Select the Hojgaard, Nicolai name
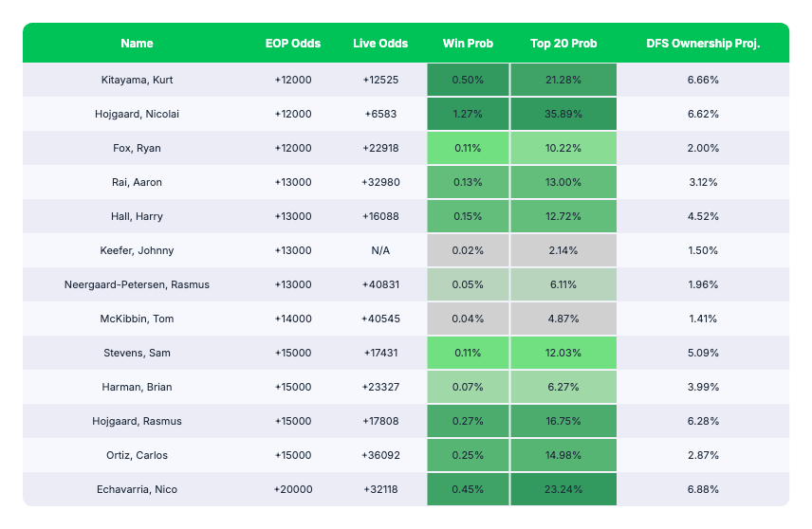The height and width of the screenshot is (529, 812). click(137, 114)
